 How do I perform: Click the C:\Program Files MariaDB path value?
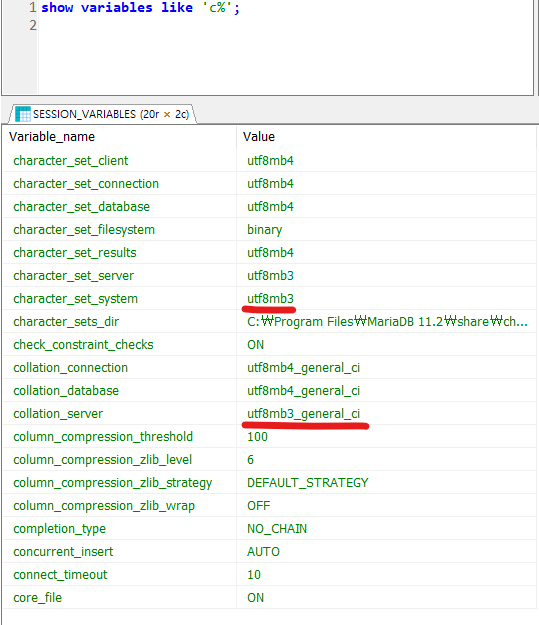coord(387,322)
